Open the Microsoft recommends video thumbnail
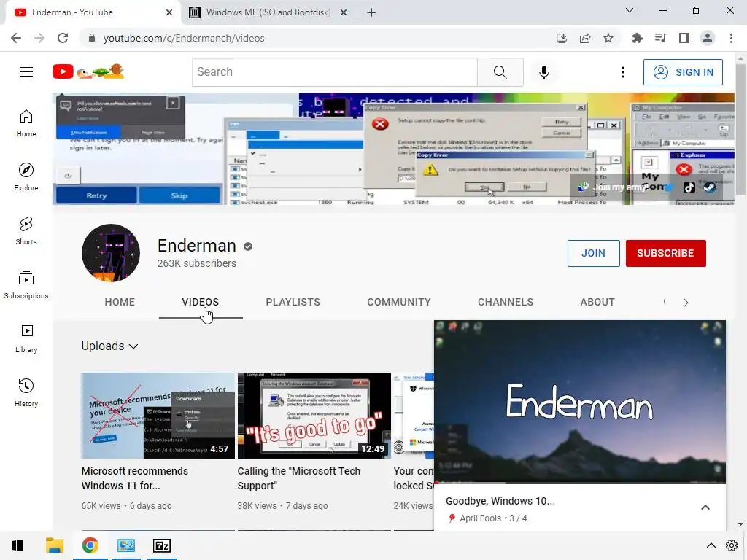The image size is (747, 560). (x=158, y=415)
